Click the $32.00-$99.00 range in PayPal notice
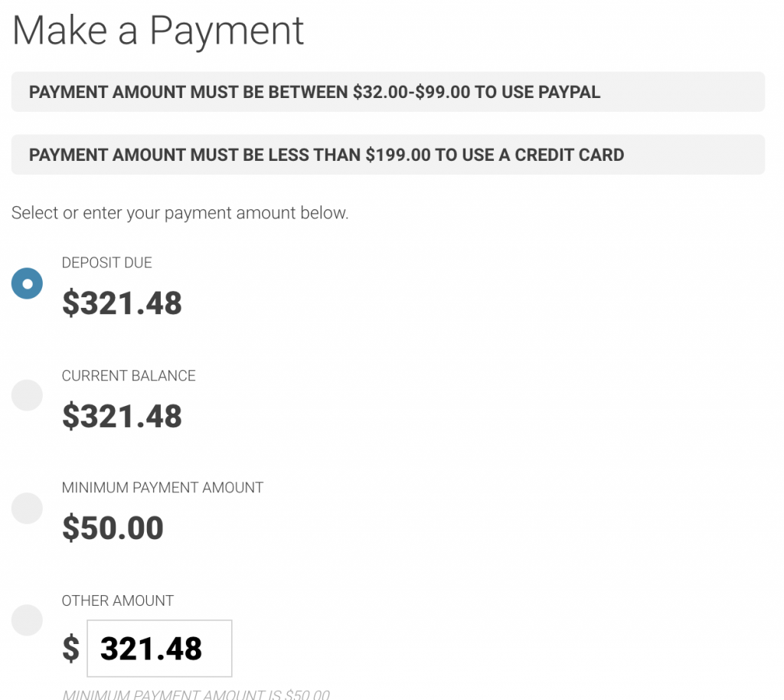 tap(411, 92)
